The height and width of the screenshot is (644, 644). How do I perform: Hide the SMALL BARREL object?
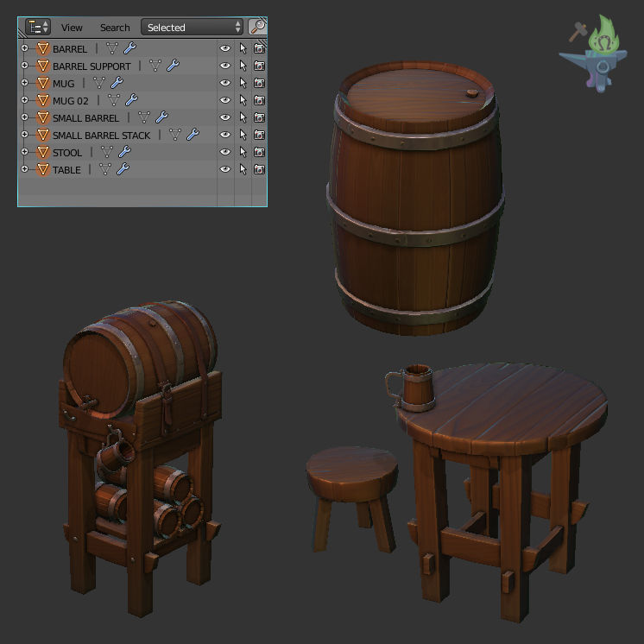click(225, 117)
